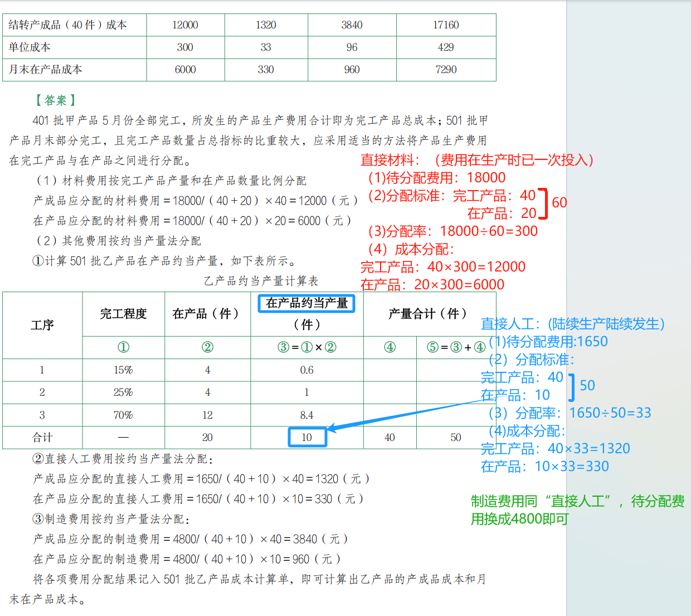Click the circled ① under 完工程度
691x616 pixels.
click(123, 347)
